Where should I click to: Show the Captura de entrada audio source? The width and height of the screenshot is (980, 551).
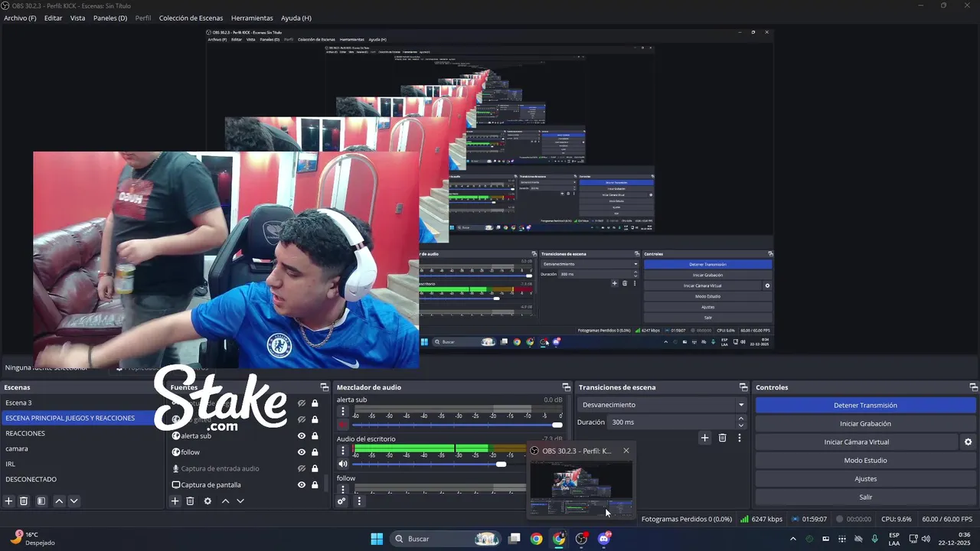(302, 468)
